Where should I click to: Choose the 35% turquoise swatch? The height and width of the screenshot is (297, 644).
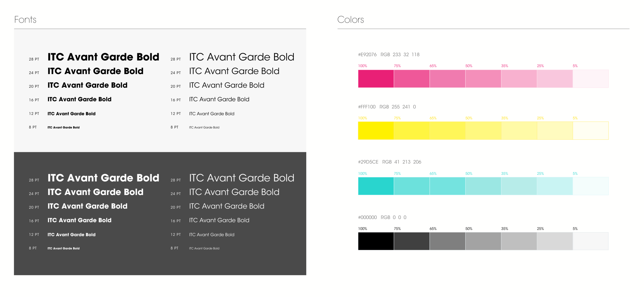[519, 186]
